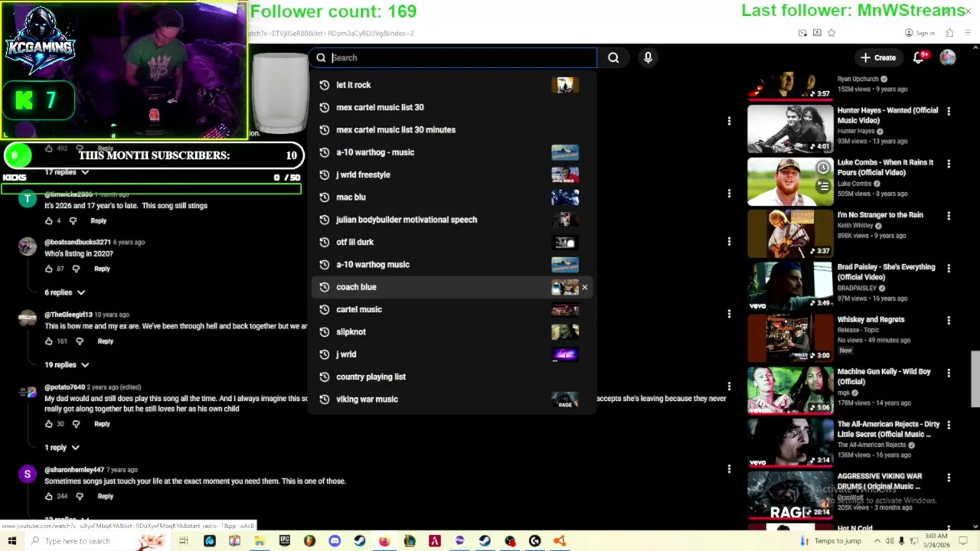Launch Epic Games from the taskbar
This screenshot has height=551, width=980.
point(285,541)
